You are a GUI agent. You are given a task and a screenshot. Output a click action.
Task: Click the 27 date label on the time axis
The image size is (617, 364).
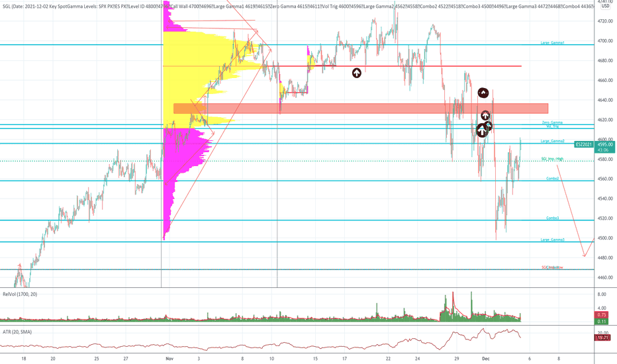(126, 359)
